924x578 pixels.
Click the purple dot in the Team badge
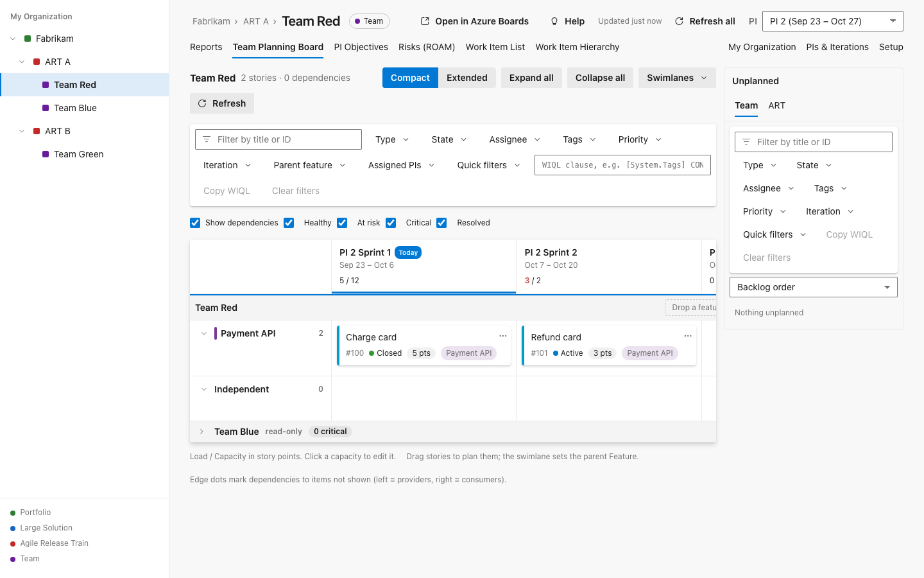[357, 21]
